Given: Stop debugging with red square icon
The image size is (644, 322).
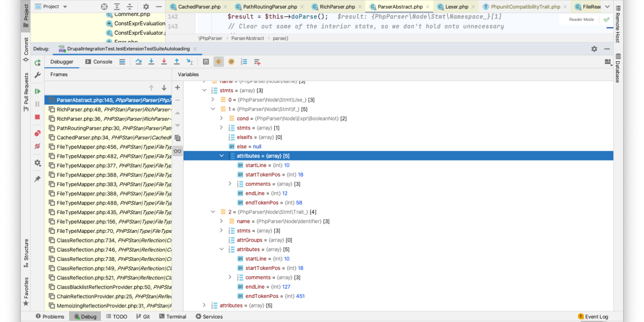Looking at the screenshot, I should (38, 117).
